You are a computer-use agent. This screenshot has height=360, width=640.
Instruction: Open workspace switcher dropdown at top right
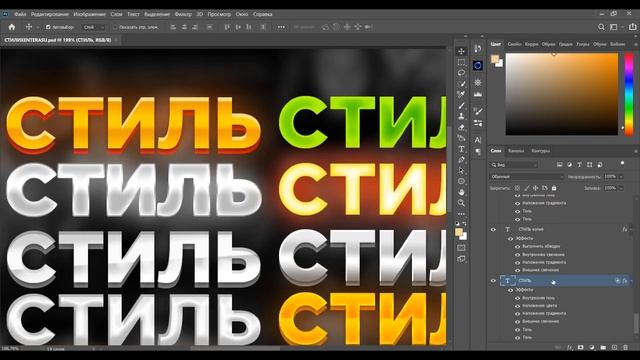tap(615, 27)
